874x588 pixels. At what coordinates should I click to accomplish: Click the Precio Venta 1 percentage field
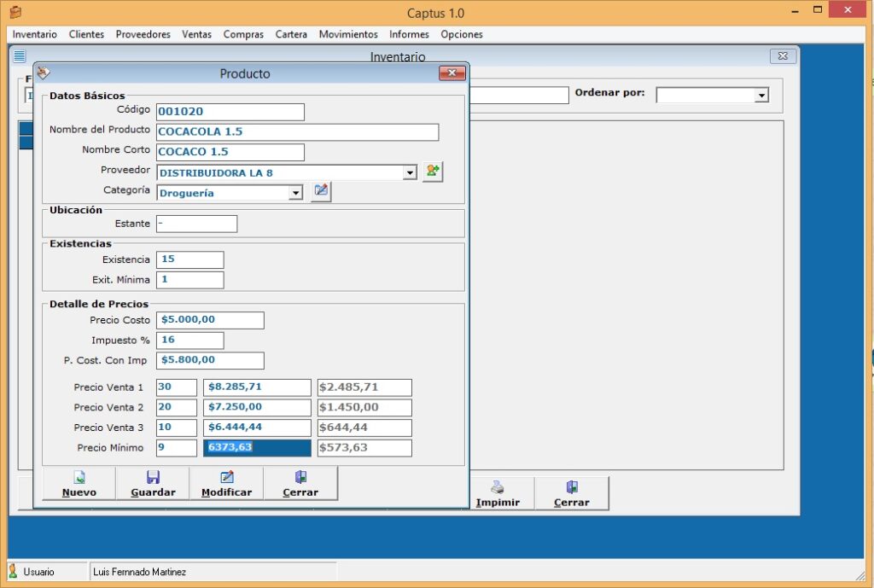click(x=177, y=387)
